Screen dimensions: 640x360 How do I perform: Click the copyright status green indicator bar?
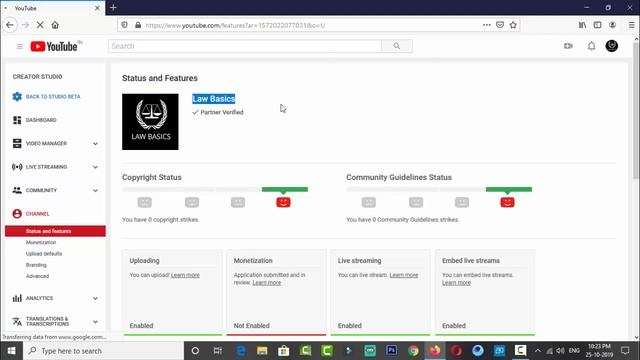point(285,189)
